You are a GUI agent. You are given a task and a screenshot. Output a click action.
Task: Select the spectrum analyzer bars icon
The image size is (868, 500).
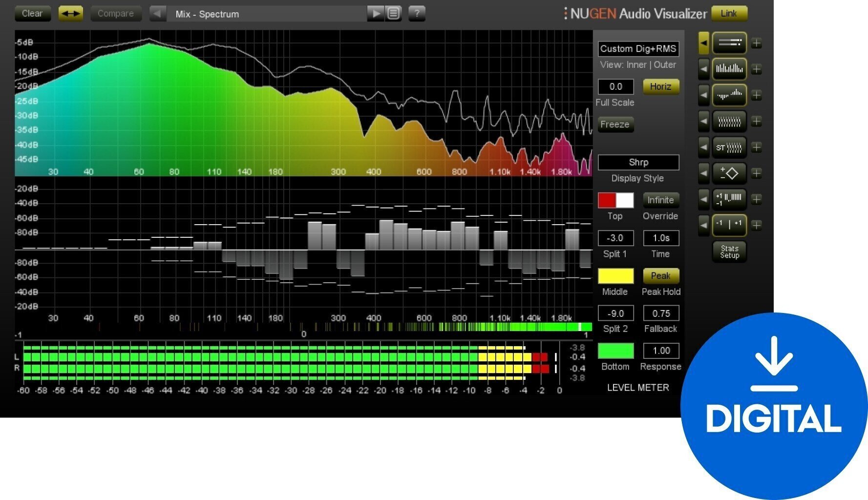729,69
